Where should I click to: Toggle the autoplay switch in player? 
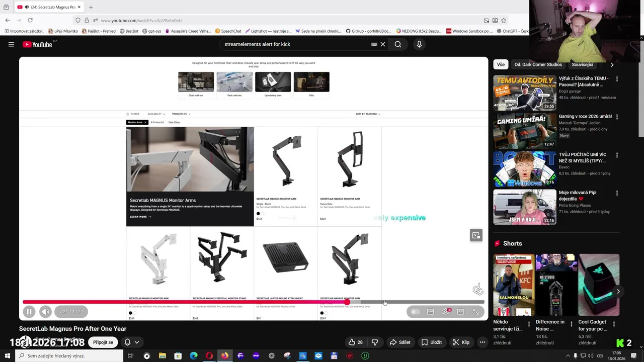coord(415,312)
